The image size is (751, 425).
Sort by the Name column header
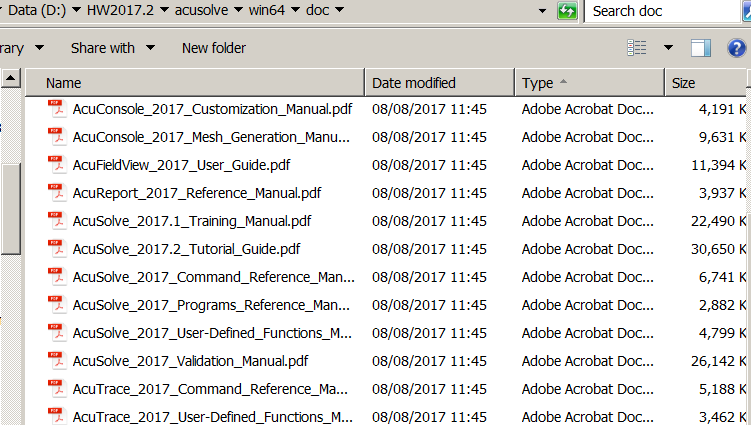pyautogui.click(x=195, y=83)
